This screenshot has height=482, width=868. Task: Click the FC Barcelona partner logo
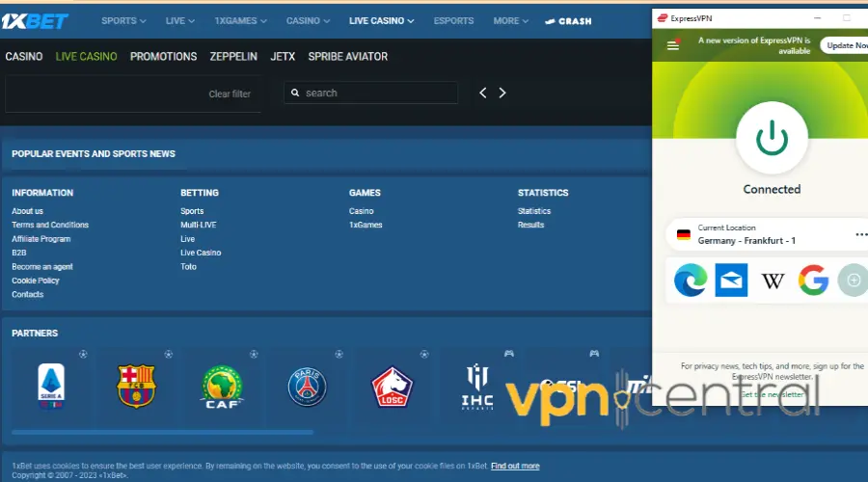[x=136, y=386]
